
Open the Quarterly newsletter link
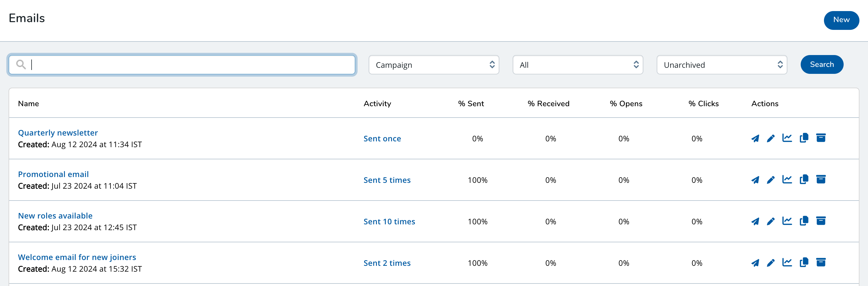click(58, 133)
